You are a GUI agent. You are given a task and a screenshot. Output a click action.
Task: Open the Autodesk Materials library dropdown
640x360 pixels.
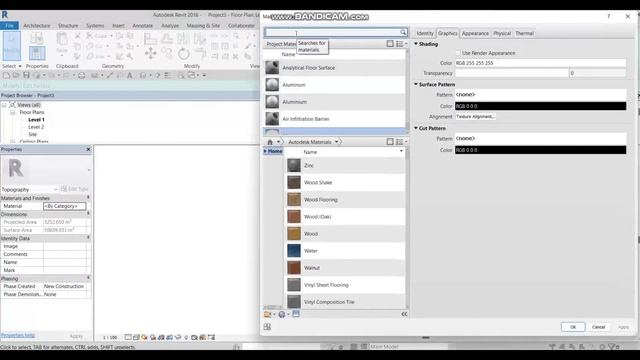click(337, 142)
